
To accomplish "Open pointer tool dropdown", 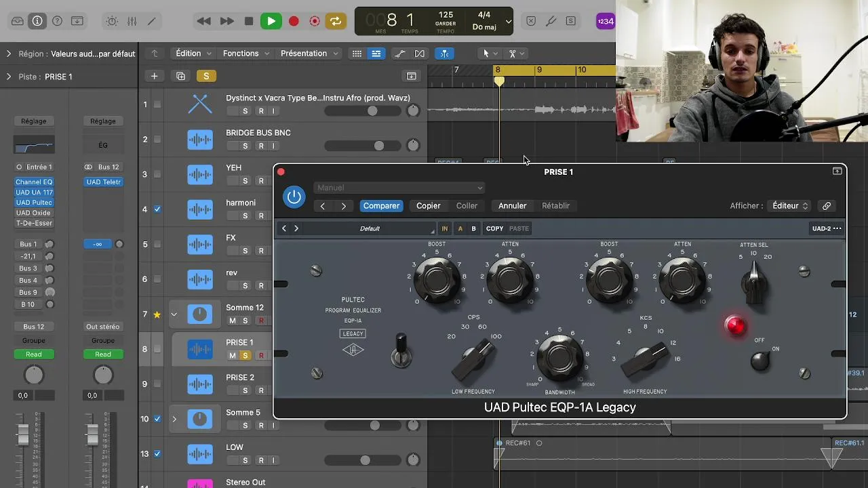I will pyautogui.click(x=489, y=54).
